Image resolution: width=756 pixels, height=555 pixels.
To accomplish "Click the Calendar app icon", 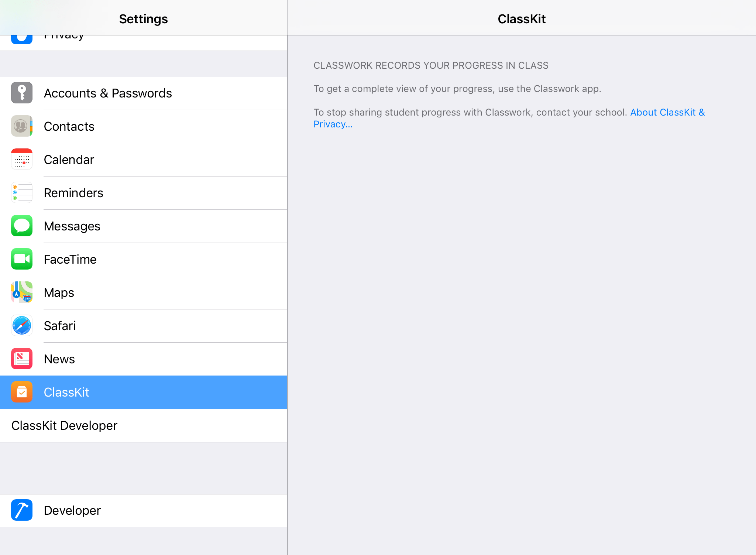I will [x=21, y=160].
